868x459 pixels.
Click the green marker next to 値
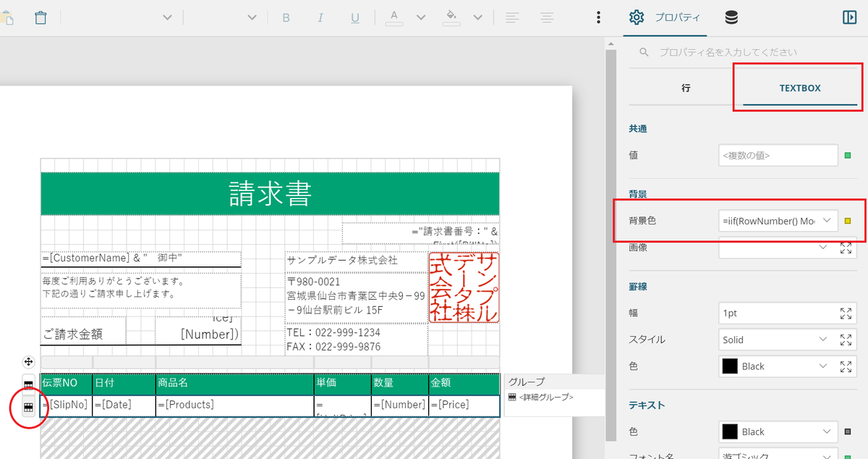coord(848,155)
